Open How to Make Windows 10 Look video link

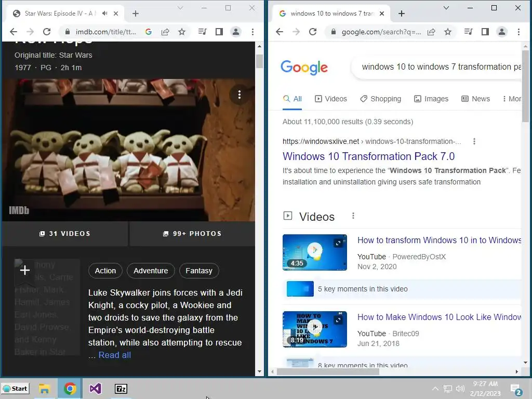440,317
